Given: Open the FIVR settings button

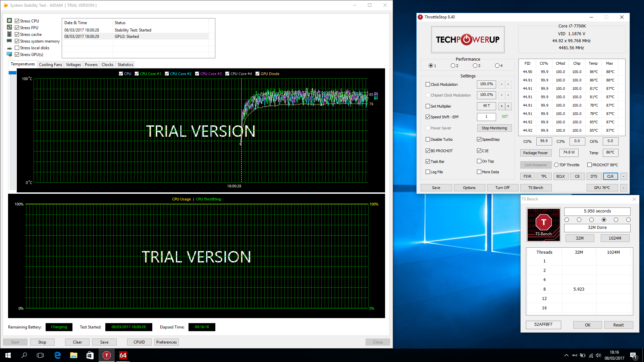Looking at the screenshot, I should (x=527, y=176).
